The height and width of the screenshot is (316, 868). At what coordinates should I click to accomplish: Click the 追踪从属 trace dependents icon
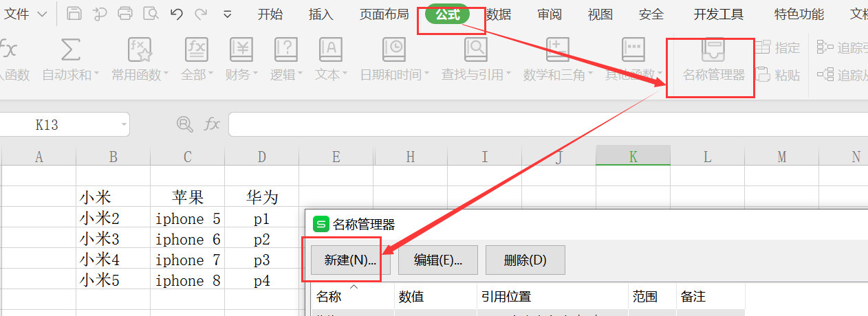point(824,74)
